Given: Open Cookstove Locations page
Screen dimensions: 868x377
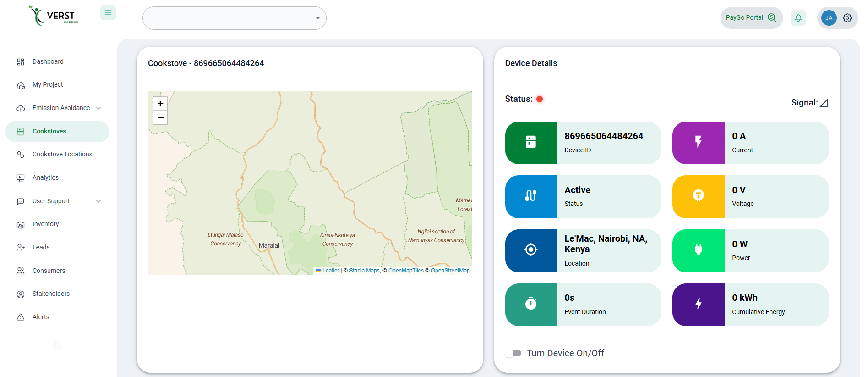Looking at the screenshot, I should coord(57,155).
